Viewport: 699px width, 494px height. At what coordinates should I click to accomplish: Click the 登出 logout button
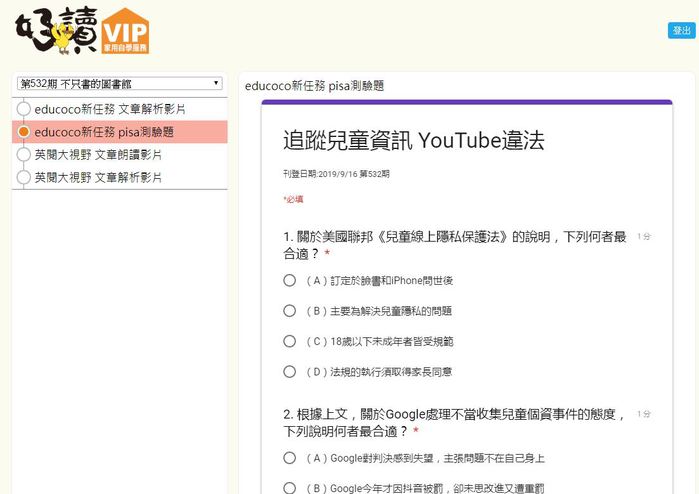[x=681, y=30]
